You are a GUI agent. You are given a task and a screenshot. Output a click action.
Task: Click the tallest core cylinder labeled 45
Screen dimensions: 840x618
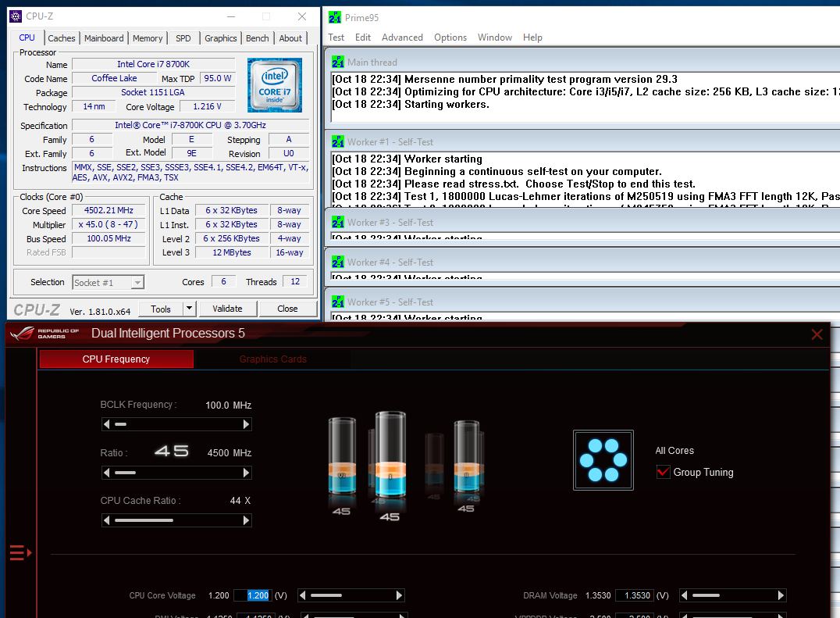tap(390, 455)
